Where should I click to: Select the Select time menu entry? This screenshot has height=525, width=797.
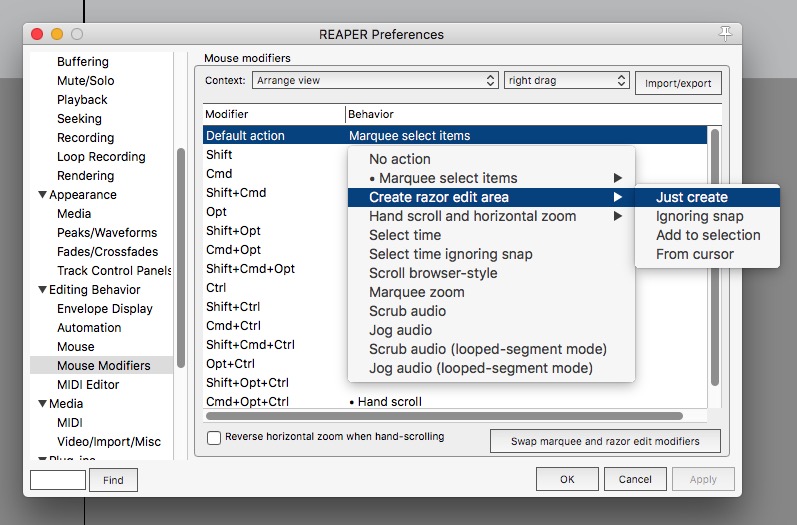pos(491,235)
